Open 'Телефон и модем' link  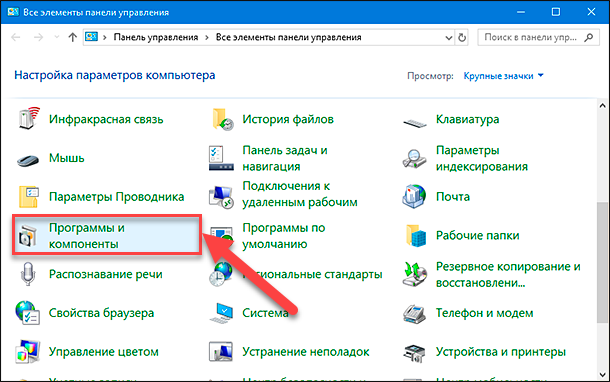pos(484,313)
